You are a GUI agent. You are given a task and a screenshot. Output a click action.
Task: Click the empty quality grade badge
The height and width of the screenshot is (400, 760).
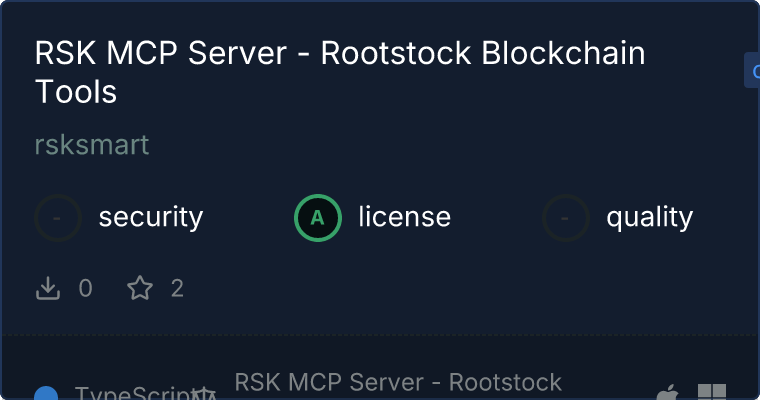pos(566,218)
